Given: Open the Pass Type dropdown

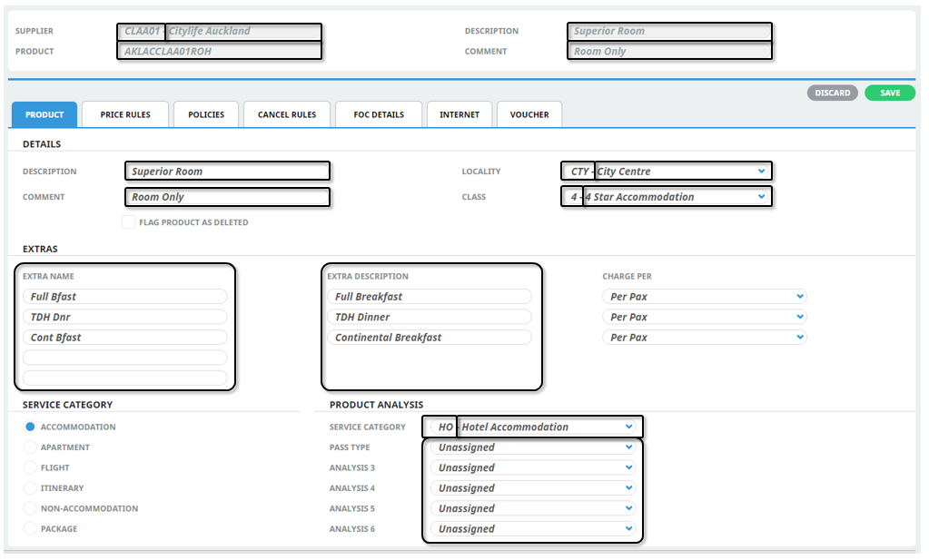Looking at the screenshot, I should pyautogui.click(x=628, y=447).
